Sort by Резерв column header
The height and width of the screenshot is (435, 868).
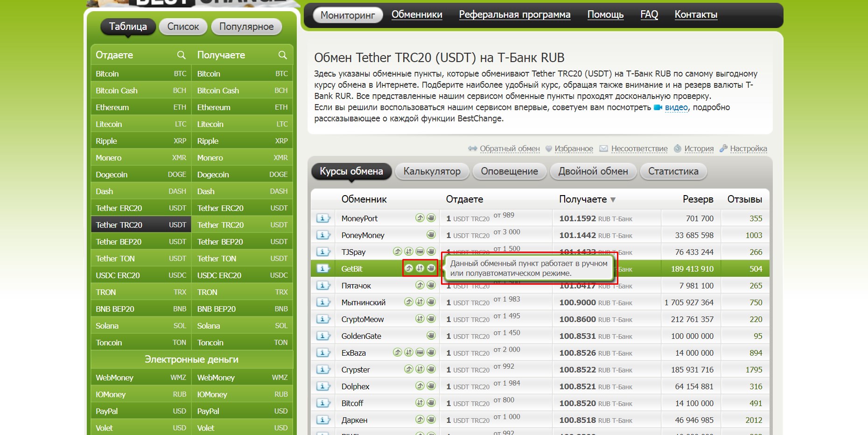coord(698,199)
